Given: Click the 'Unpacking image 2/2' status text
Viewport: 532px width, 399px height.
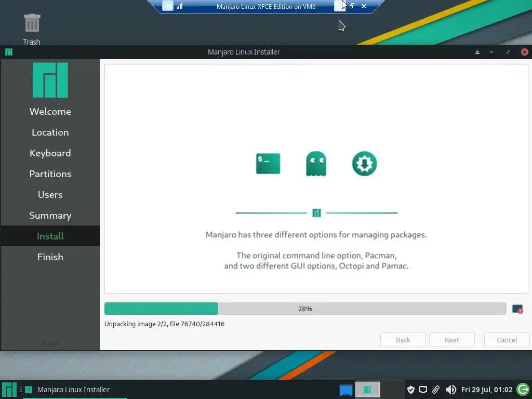Looking at the screenshot, I should pos(164,324).
